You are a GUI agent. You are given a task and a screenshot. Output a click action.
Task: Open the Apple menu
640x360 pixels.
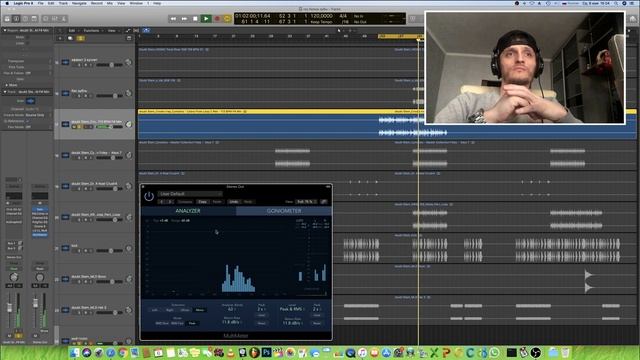coord(7,3)
